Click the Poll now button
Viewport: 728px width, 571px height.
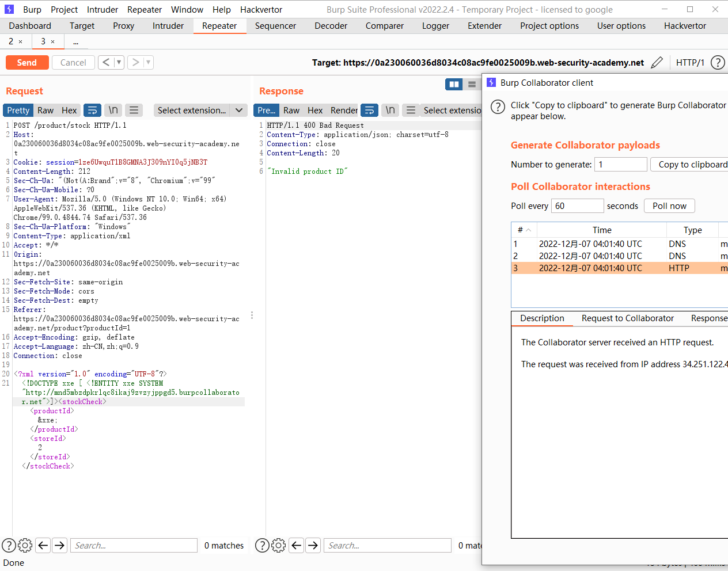669,205
